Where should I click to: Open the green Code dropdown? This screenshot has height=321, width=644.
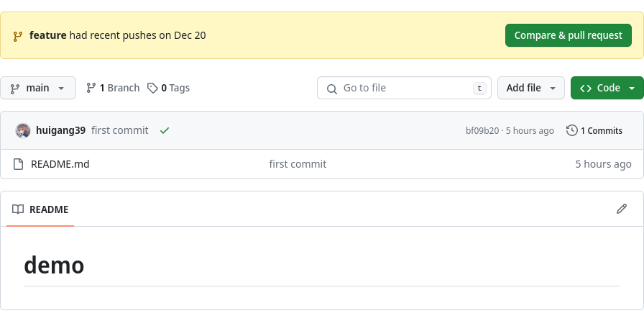tap(607, 88)
